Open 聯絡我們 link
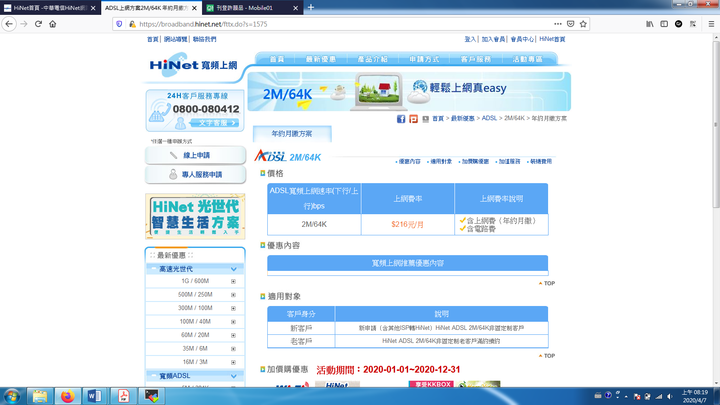Screen dimensions: 720x405 [204, 39]
